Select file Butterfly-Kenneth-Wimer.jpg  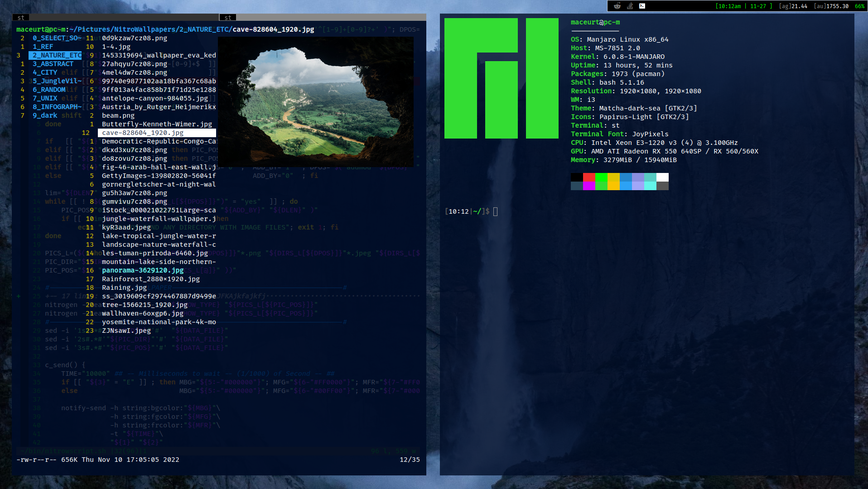tap(157, 124)
